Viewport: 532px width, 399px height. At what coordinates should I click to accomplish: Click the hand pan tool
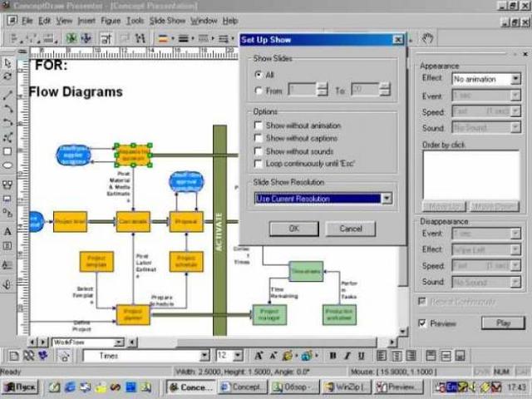[427, 38]
